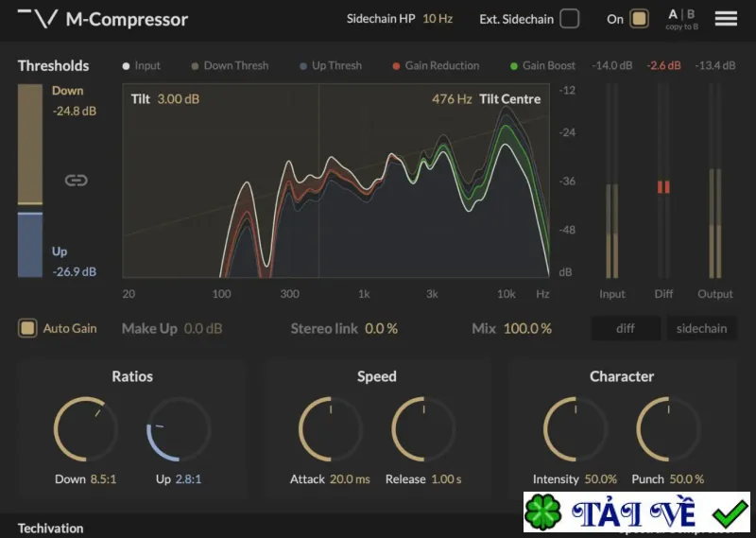Click the Attack 20.0 ms value

350,479
